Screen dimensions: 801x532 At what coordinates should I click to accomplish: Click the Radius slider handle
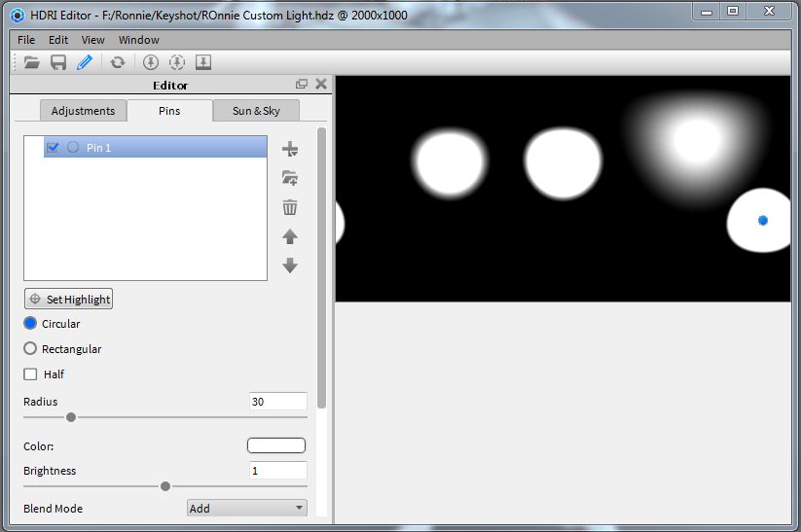pyautogui.click(x=71, y=417)
